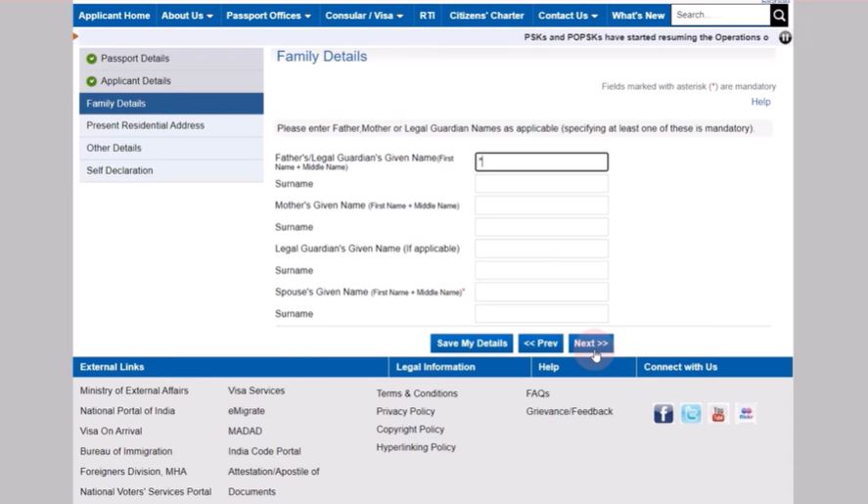Image resolution: width=868 pixels, height=504 pixels.
Task: Switch to Self Declaration section
Action: 119,170
